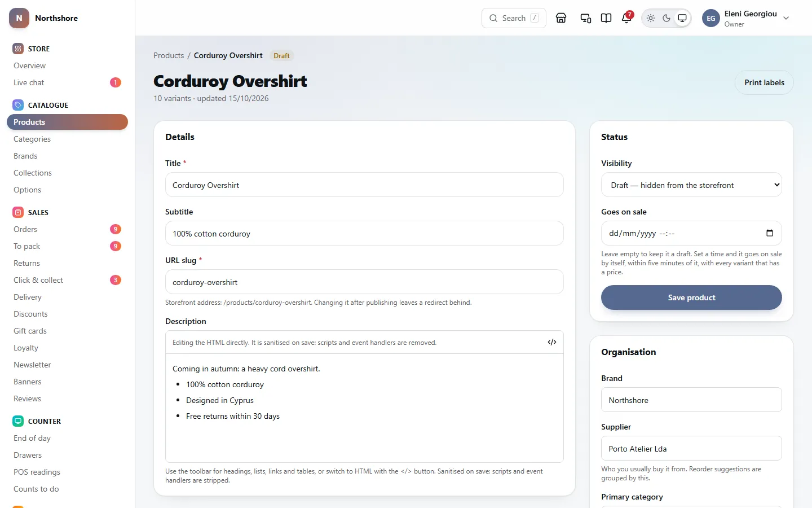Click the EG user avatar
Viewport: 812px width, 508px height.
click(x=711, y=18)
